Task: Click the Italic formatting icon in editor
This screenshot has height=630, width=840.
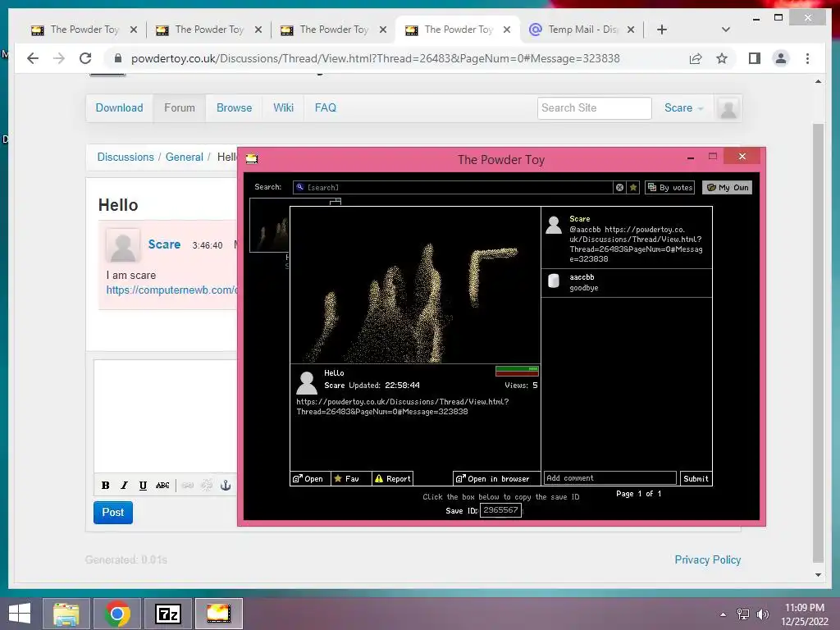Action: point(125,486)
